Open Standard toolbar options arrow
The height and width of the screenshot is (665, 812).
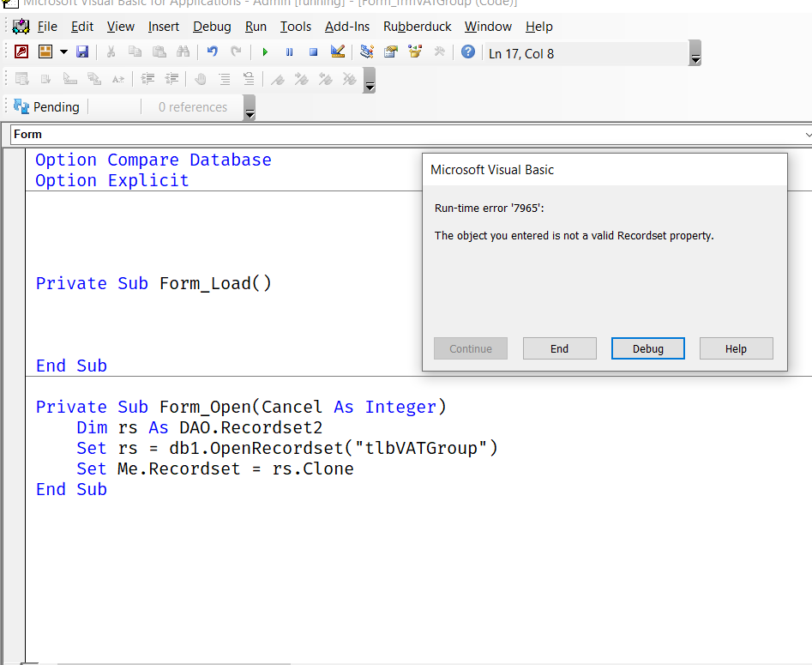click(695, 53)
